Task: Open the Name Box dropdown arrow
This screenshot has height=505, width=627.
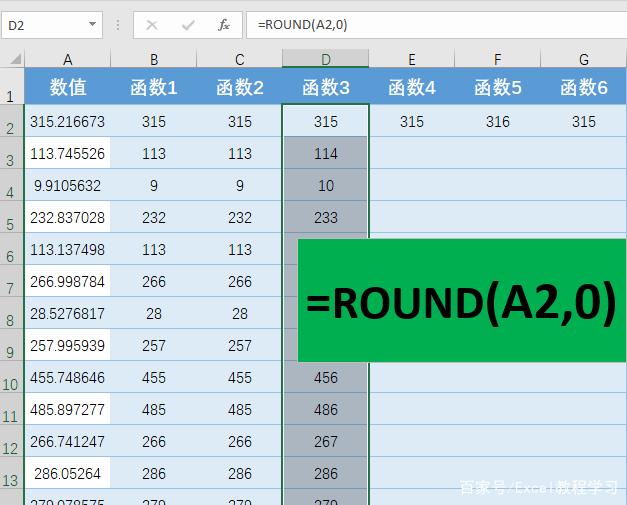Action: [x=92, y=24]
